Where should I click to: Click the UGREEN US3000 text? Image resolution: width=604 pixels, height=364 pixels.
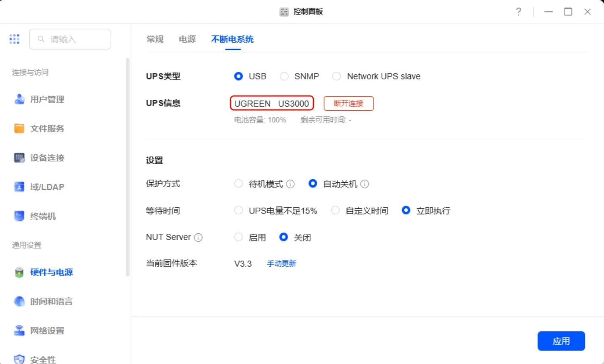click(x=272, y=104)
